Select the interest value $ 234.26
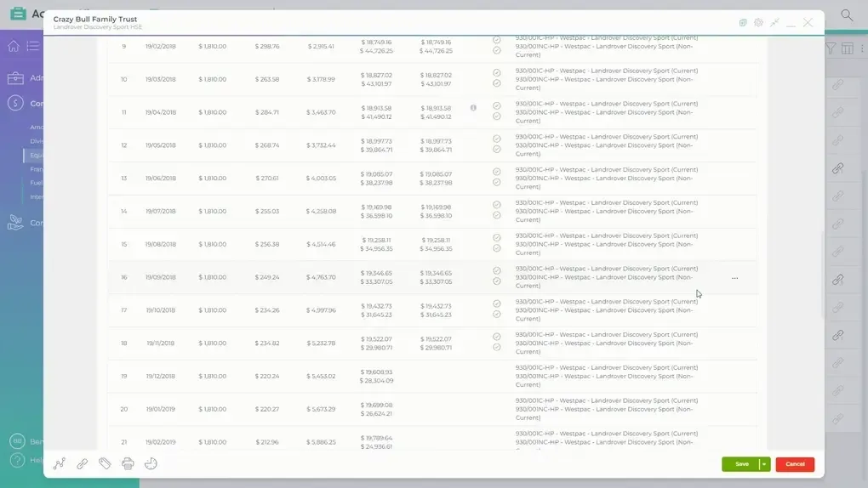 point(267,309)
